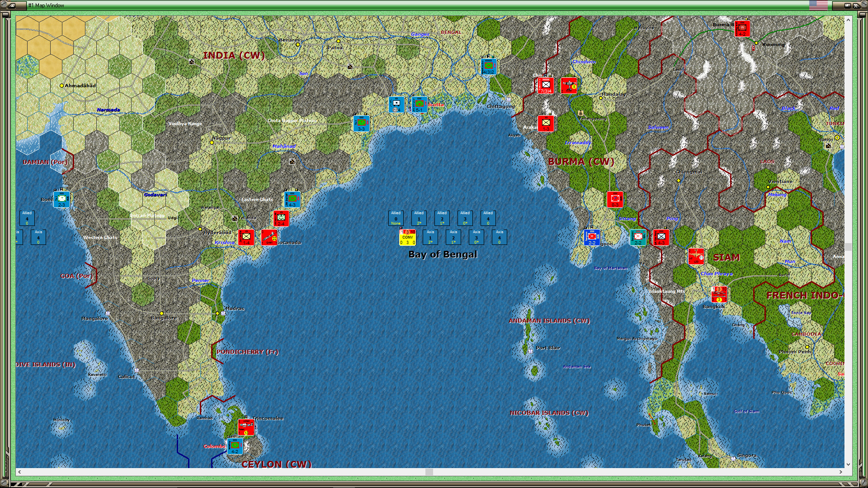
Task: Click the Mandalay city dot
Action: 601,98
